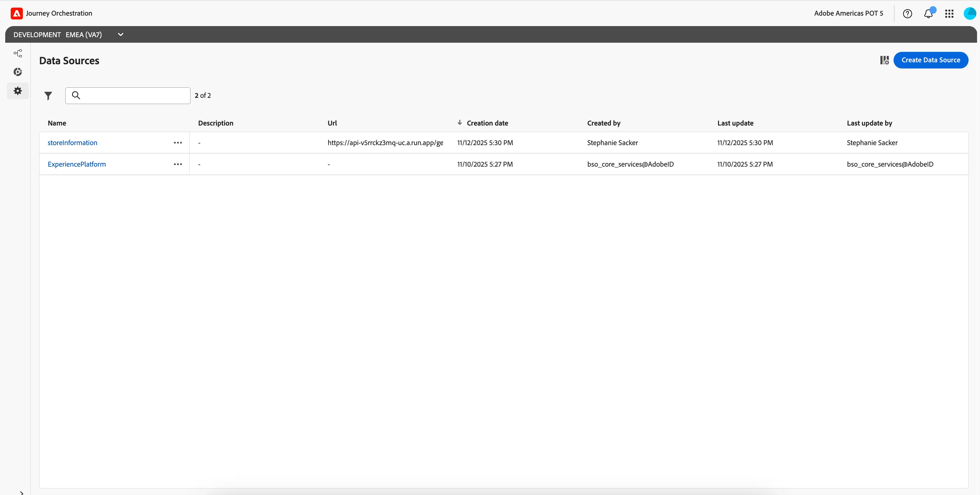Click the Description column header

pyautogui.click(x=216, y=123)
